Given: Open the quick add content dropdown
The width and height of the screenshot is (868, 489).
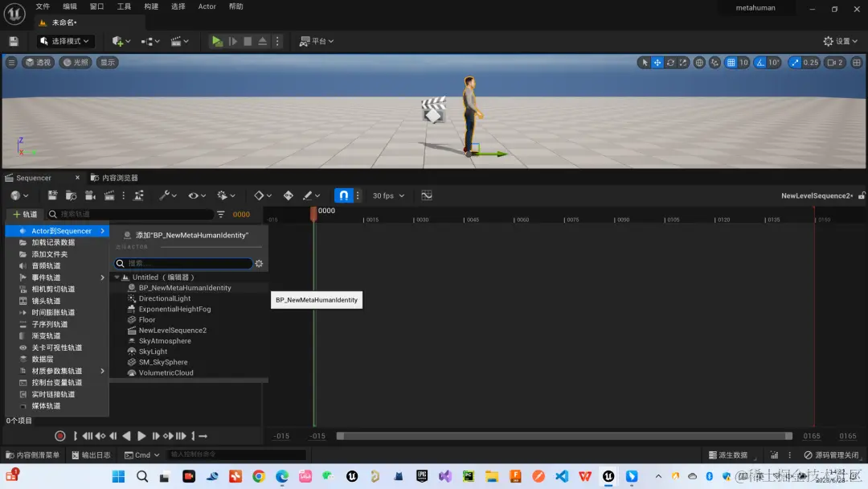Looking at the screenshot, I should point(121,41).
